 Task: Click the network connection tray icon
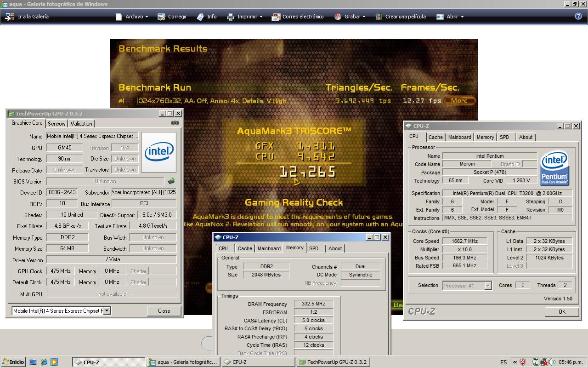(x=544, y=362)
